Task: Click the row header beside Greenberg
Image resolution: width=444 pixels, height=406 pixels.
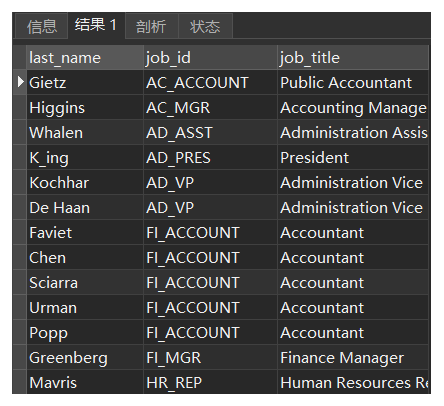Action: (20, 357)
